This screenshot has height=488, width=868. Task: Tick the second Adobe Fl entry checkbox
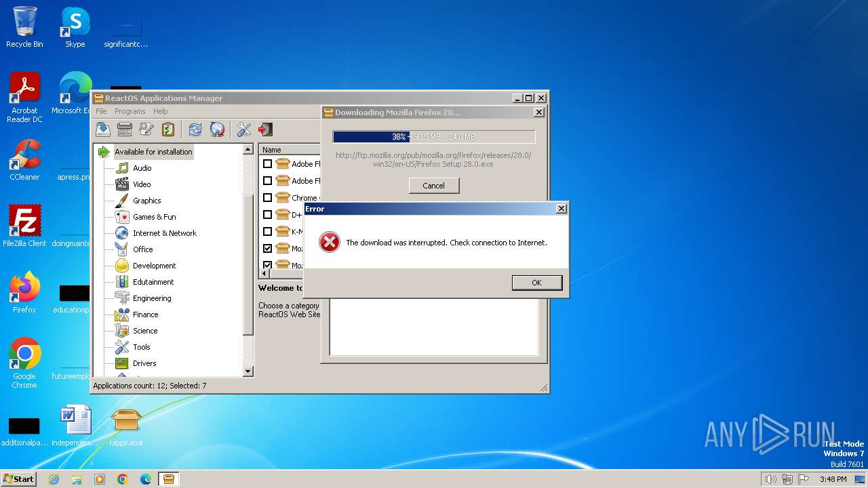[x=267, y=181]
